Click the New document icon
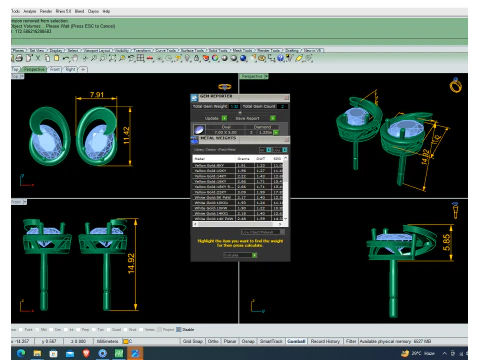The height and width of the screenshot is (360, 480). (29, 58)
